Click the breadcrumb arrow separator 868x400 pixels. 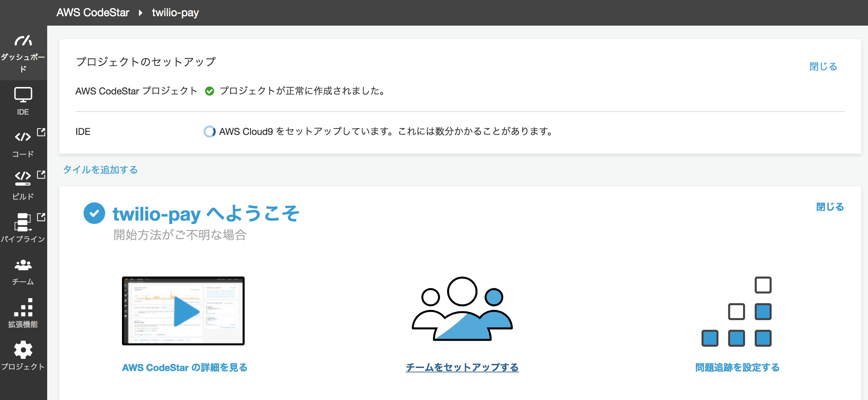[141, 13]
